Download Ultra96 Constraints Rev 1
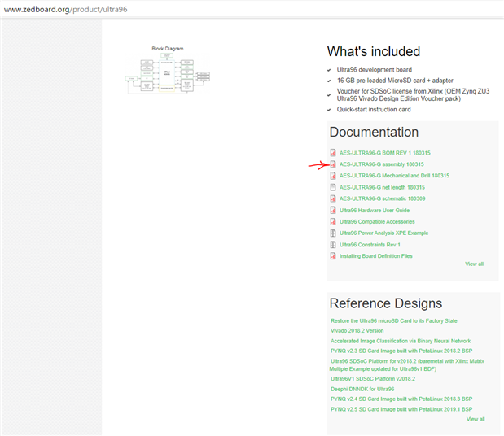Image resolution: width=504 pixels, height=436 pixels. 370,245
